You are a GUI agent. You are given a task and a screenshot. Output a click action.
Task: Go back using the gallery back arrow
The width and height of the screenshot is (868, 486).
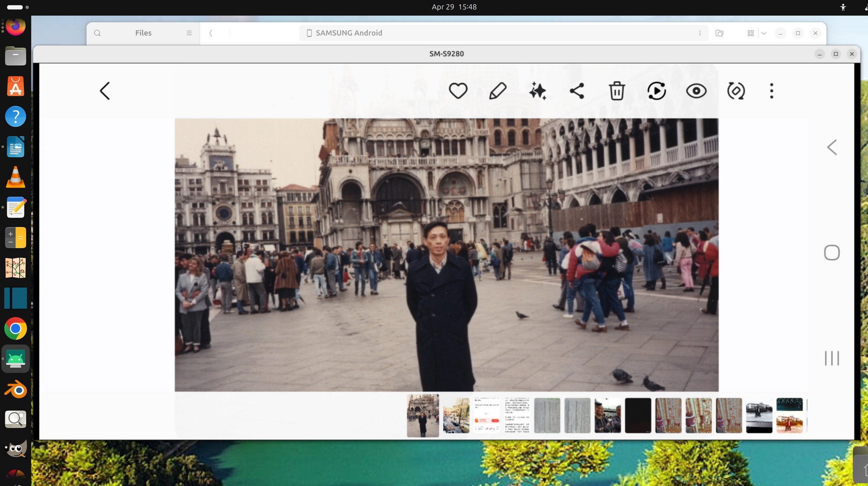click(105, 91)
